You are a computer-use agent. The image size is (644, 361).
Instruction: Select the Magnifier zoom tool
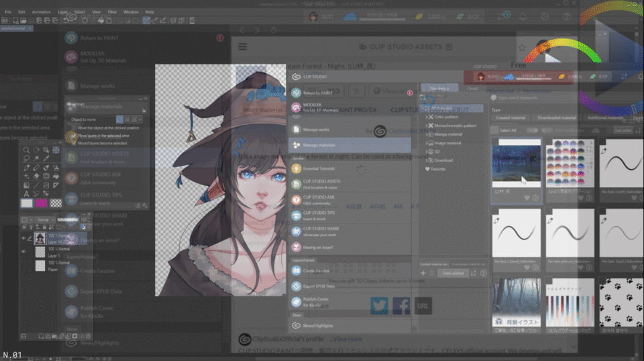(26, 150)
